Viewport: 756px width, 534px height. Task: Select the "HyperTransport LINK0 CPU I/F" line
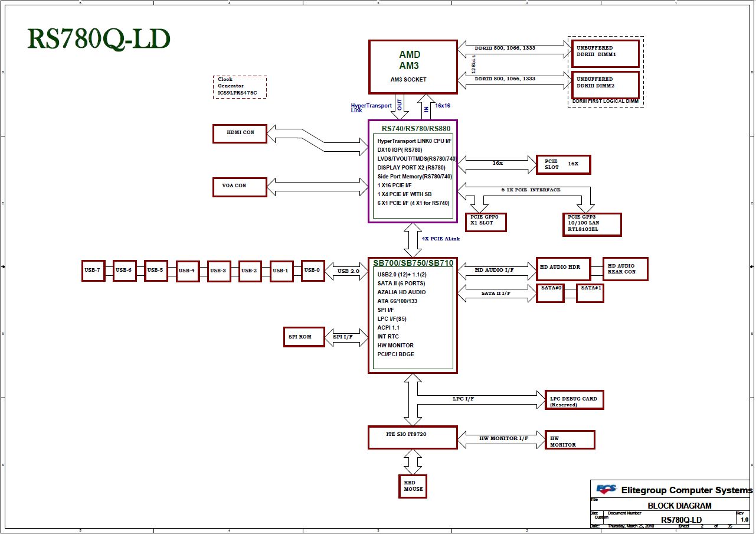[x=414, y=141]
